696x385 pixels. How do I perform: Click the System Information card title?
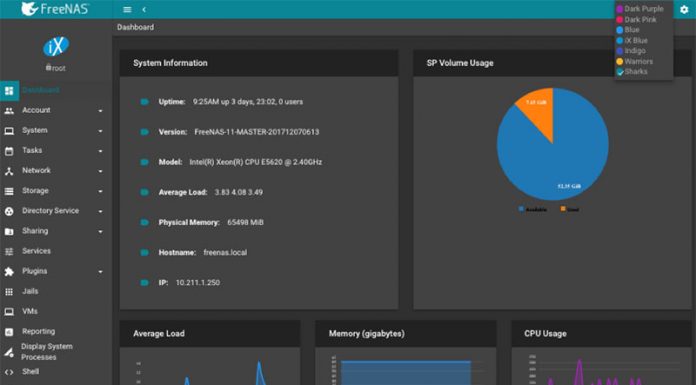pos(170,63)
